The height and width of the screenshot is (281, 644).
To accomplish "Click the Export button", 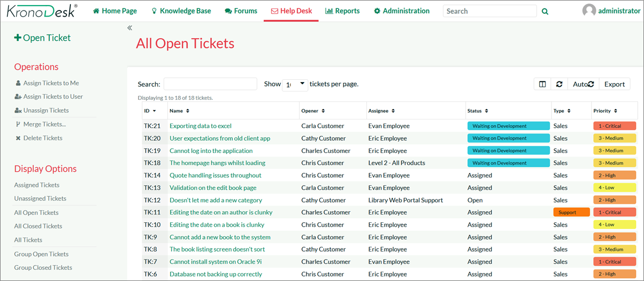I will point(614,84).
